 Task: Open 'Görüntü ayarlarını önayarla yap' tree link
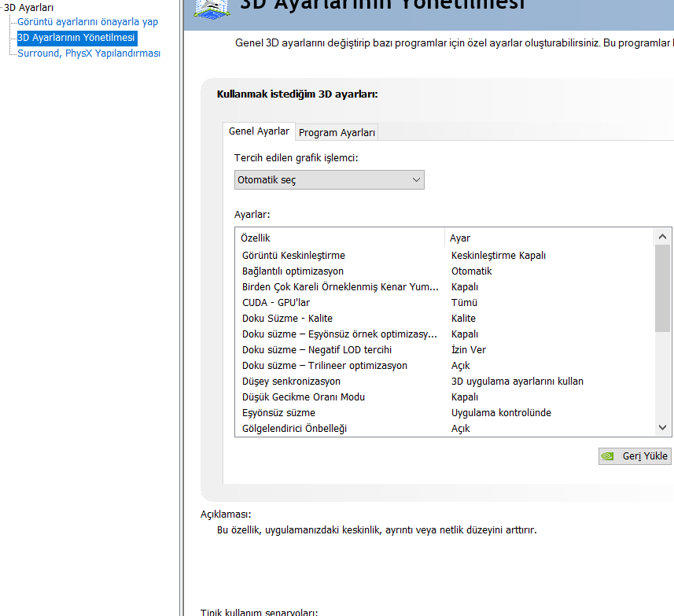[87, 22]
